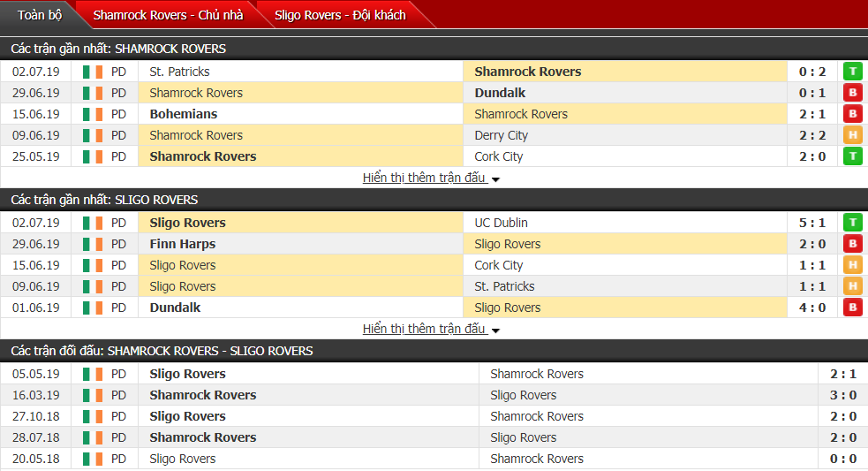Open the Toàn bộ tab

point(40,15)
